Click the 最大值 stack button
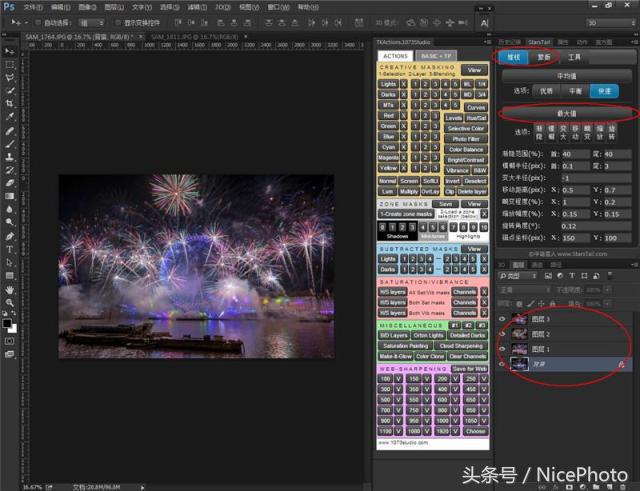Image resolution: width=640 pixels, height=491 pixels. 567,113
